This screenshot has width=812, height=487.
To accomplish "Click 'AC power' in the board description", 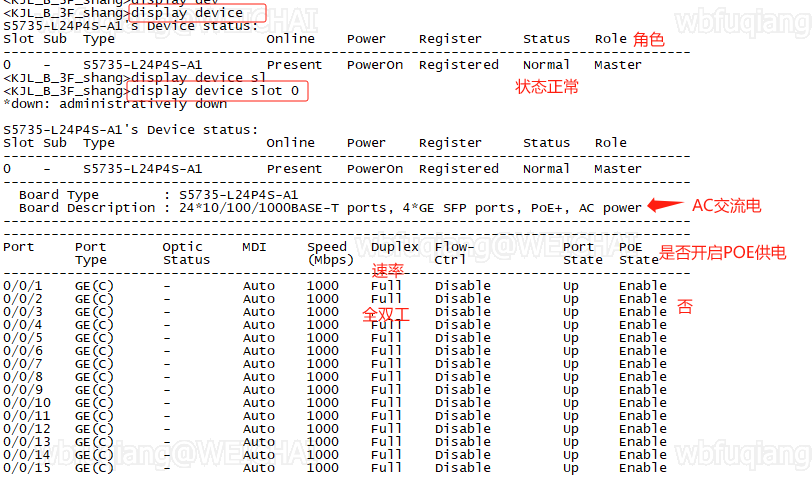I will pos(610,208).
